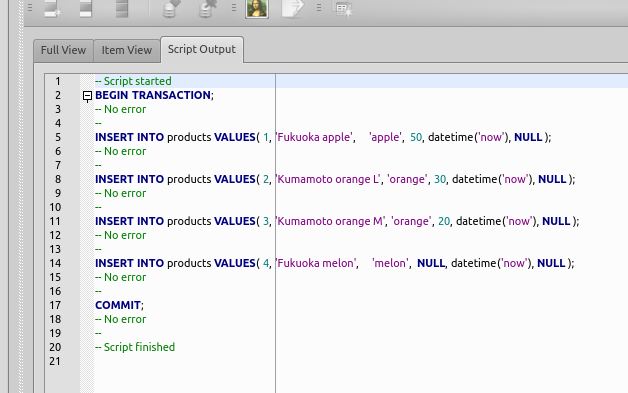The width and height of the screenshot is (628, 393).
Task: Click the '-- No error' text on line 9
Action: pos(121,193)
